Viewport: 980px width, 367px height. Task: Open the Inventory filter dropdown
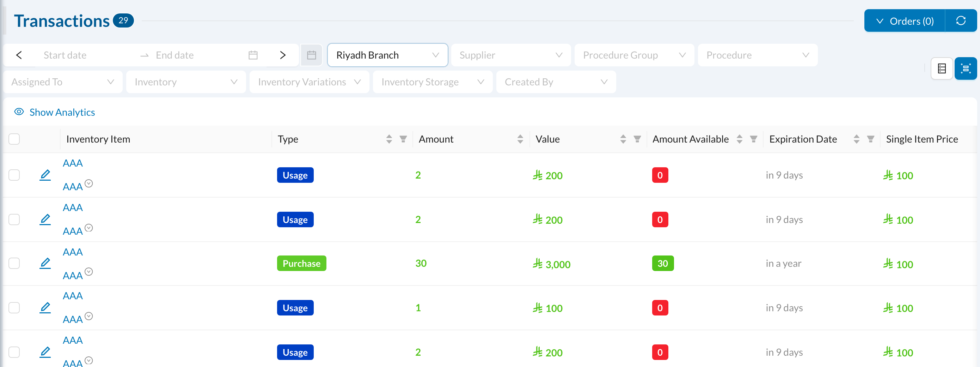click(186, 82)
